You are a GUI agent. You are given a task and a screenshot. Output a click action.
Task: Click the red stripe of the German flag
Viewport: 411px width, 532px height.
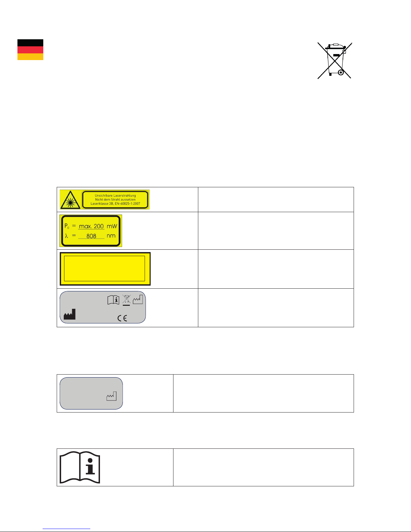30,50
